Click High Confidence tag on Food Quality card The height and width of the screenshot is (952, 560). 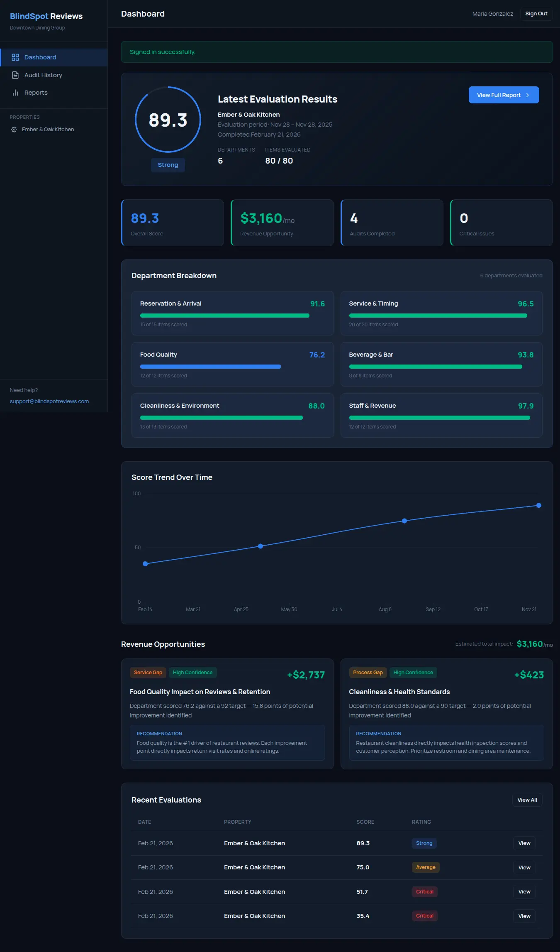(x=192, y=673)
